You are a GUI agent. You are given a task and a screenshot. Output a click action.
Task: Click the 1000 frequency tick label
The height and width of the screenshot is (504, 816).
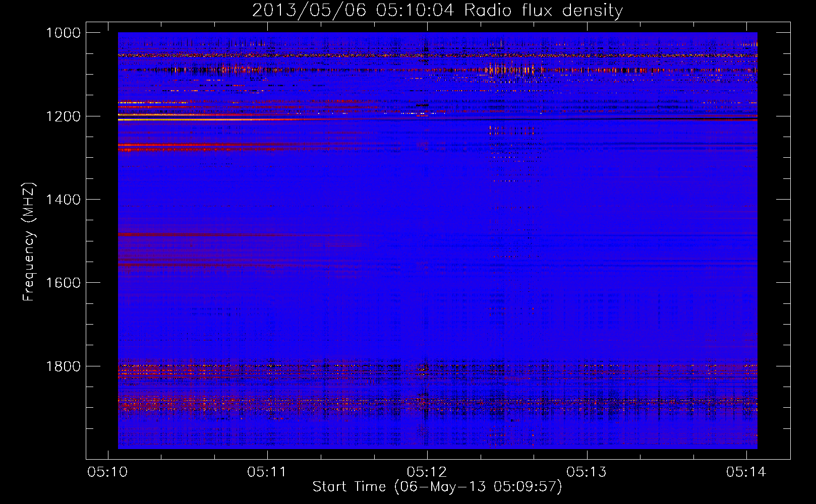point(63,33)
